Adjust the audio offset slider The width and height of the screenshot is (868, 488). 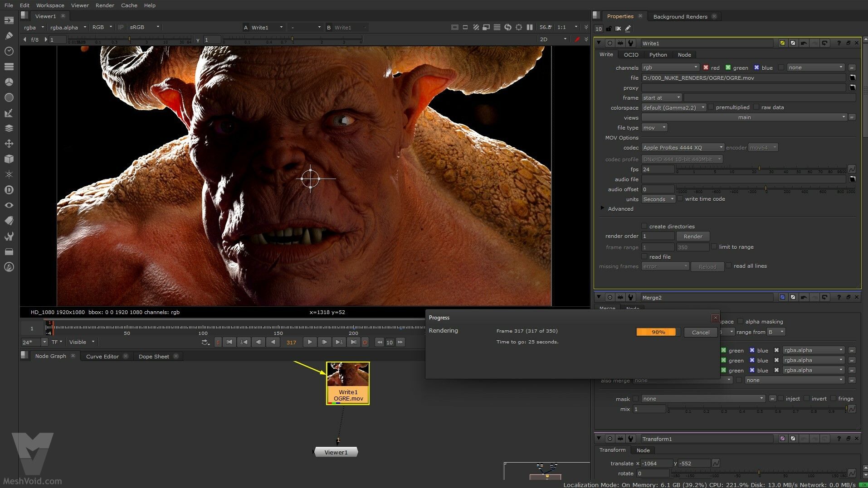766,188
